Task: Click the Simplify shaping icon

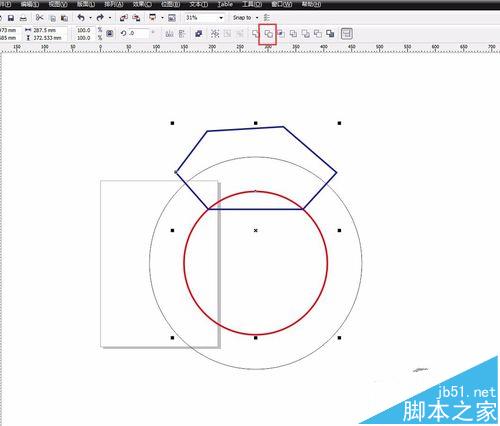Action: point(293,34)
